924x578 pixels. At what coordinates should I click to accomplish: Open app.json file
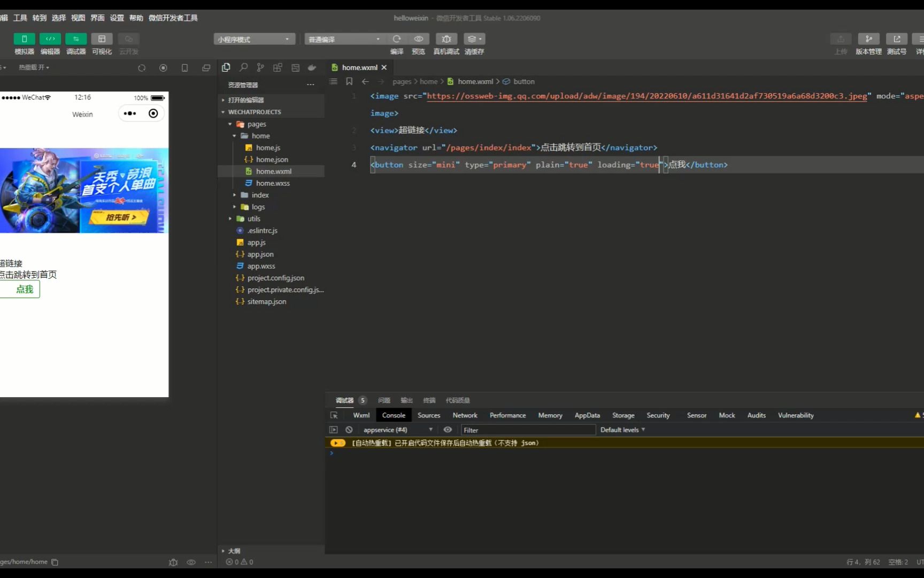coord(271,254)
